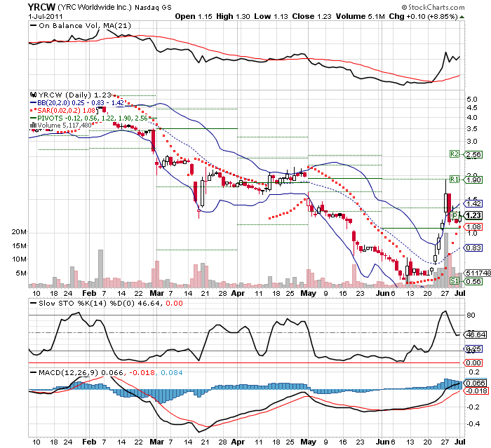Click the green R1 pivot label
The width and height of the screenshot is (491, 448).
point(454,179)
